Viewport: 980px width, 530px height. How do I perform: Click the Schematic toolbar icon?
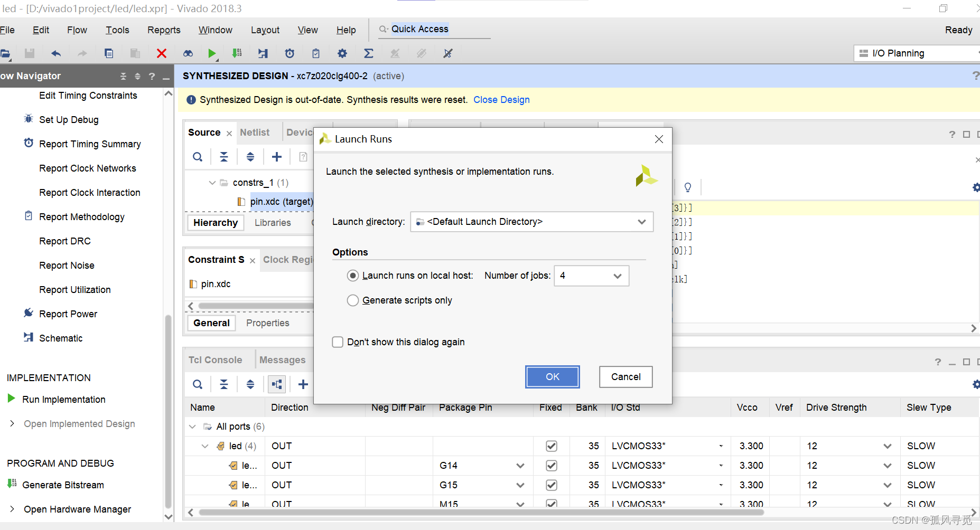tap(263, 53)
